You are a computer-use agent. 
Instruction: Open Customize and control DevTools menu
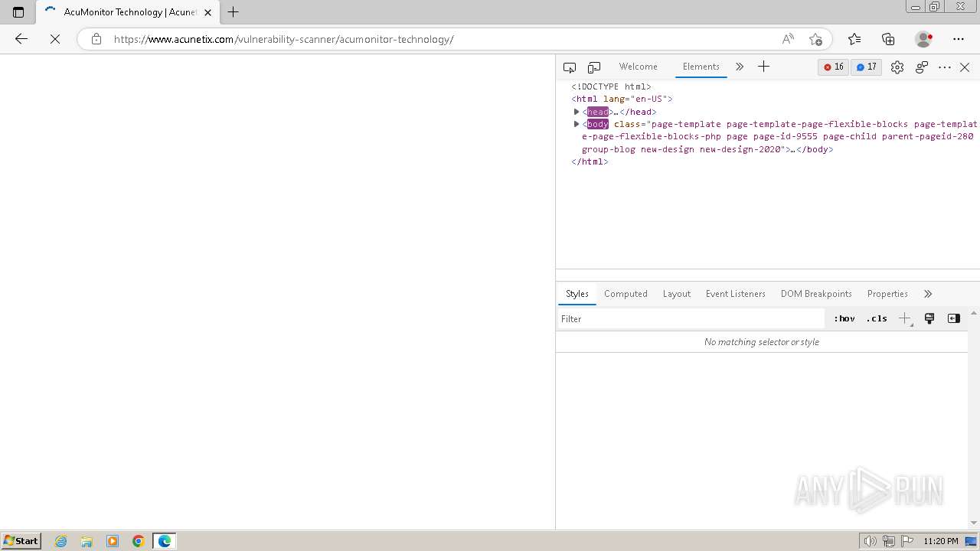pos(945,67)
